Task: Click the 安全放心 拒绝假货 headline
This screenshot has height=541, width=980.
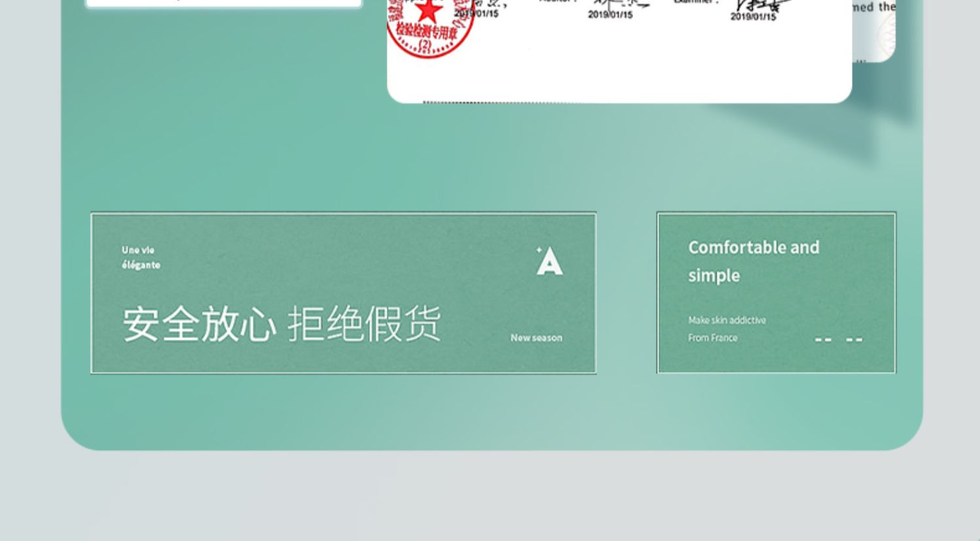Action: (282, 323)
